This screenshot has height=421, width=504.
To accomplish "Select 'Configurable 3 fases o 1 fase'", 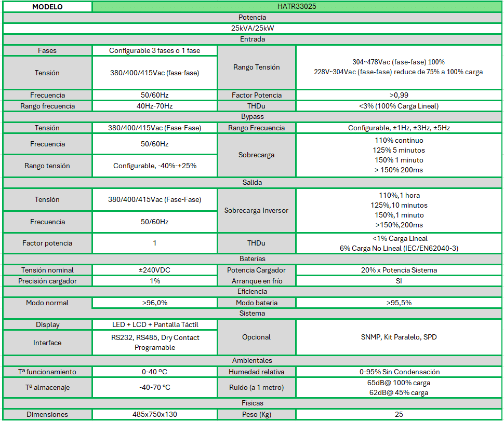I will pyautogui.click(x=155, y=50).
